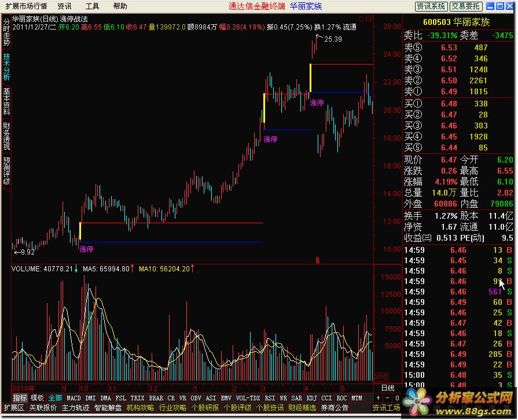Open the 智能解盘 tab
Screen dimensions: 518x420
(108, 408)
